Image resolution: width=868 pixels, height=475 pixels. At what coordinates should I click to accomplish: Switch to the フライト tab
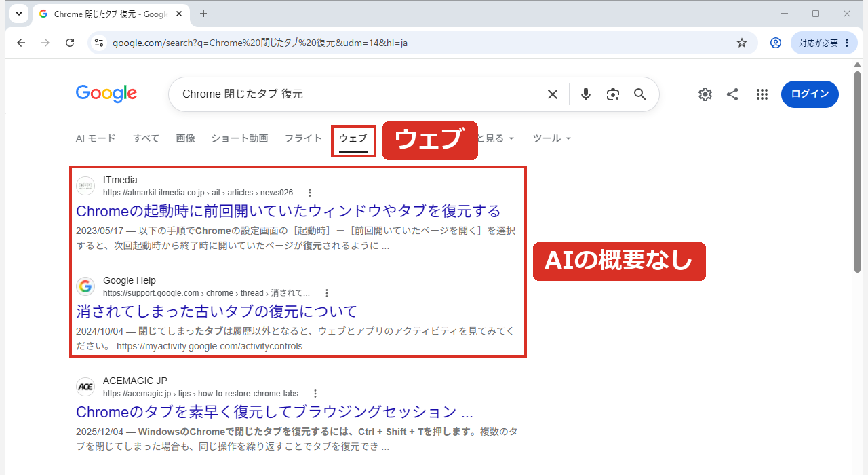point(303,138)
